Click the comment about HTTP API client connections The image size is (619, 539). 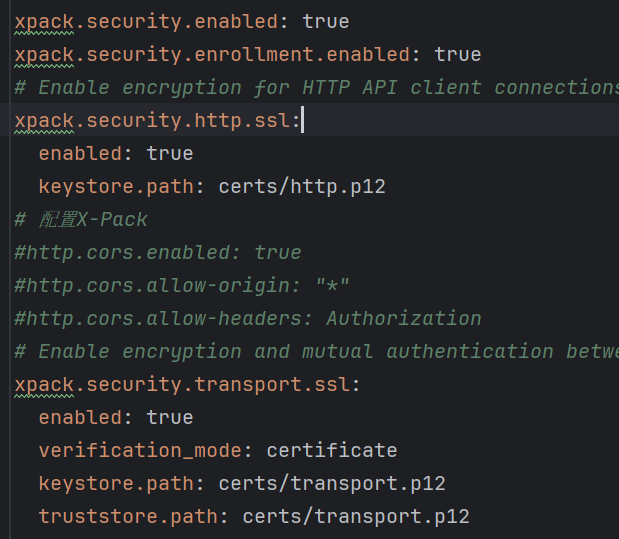coord(317,88)
